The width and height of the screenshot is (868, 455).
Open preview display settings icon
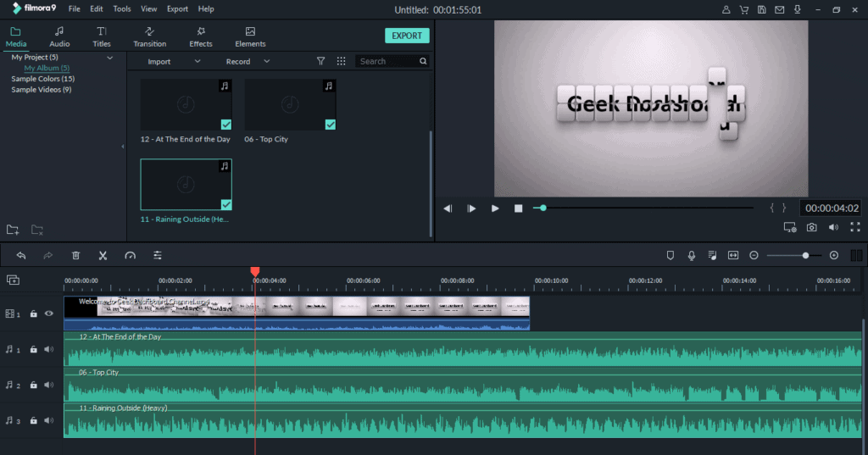point(790,227)
